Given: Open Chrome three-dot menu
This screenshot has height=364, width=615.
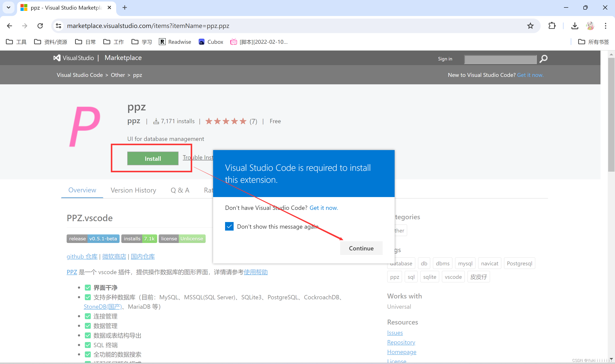Looking at the screenshot, I should tap(605, 26).
